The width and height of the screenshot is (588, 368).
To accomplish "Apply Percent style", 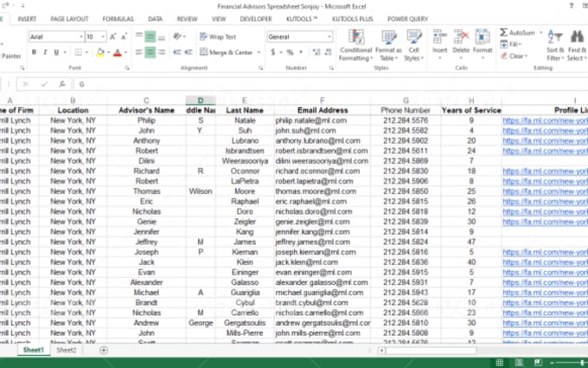I will tap(290, 52).
